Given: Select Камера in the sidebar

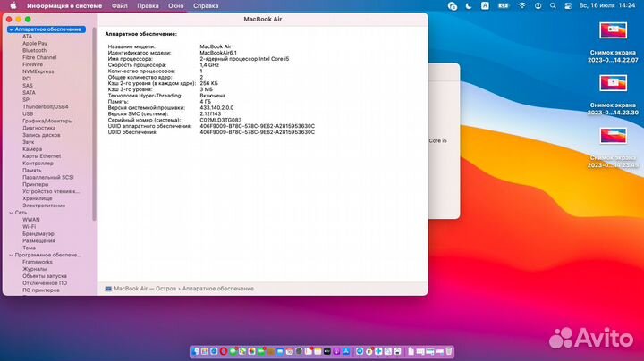Looking at the screenshot, I should coord(32,149).
